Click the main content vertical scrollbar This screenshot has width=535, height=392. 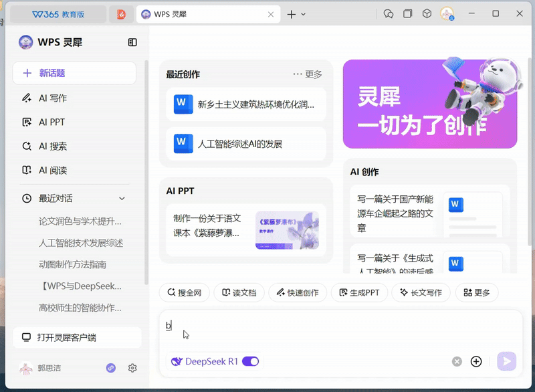529,152
